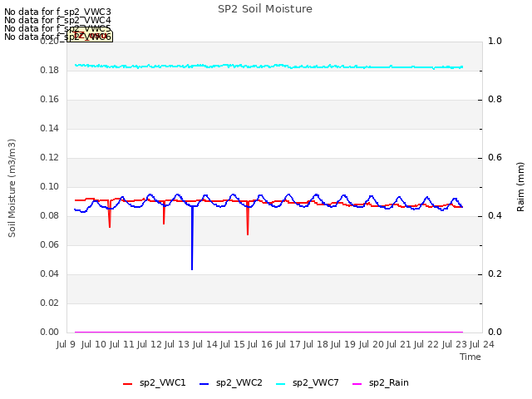The image size is (532, 399).
Task: Click the sp2_Rain legend label
Action: tap(389, 382)
